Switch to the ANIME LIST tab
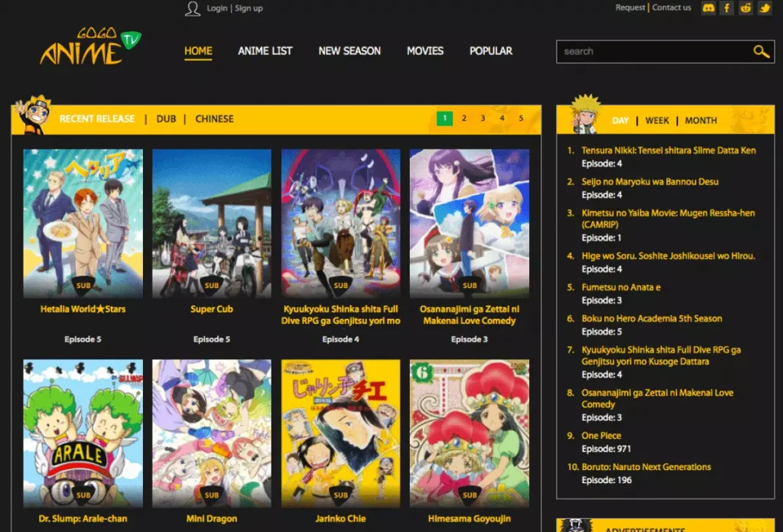 pos(265,50)
